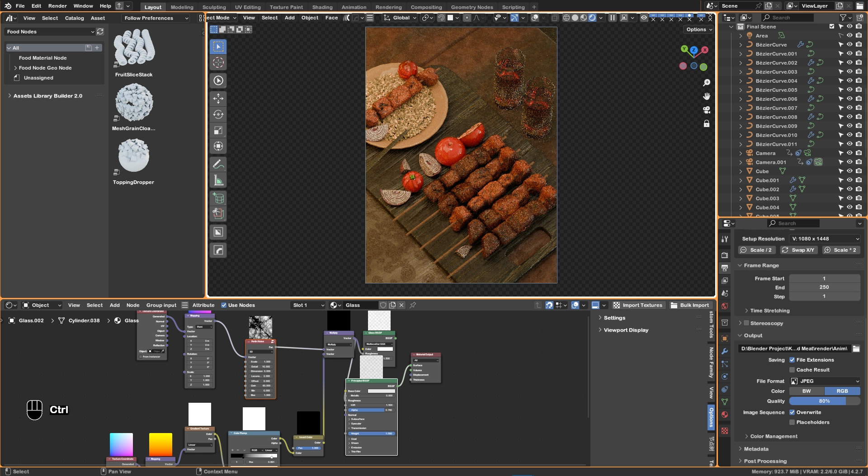Image resolution: width=868 pixels, height=476 pixels.
Task: Click the Import Textures button
Action: [x=637, y=305]
